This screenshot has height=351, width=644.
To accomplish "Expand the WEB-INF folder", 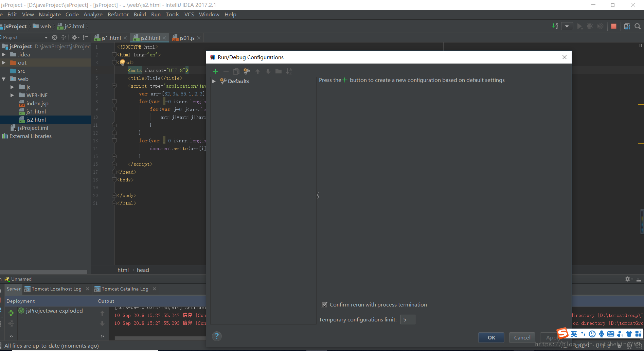I will 12,95.
